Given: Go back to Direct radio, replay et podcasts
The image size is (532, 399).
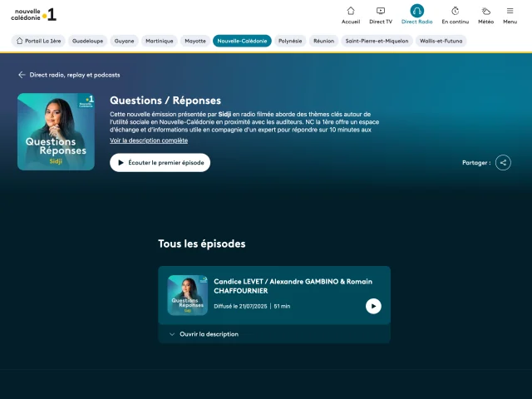Looking at the screenshot, I should click(x=69, y=75).
